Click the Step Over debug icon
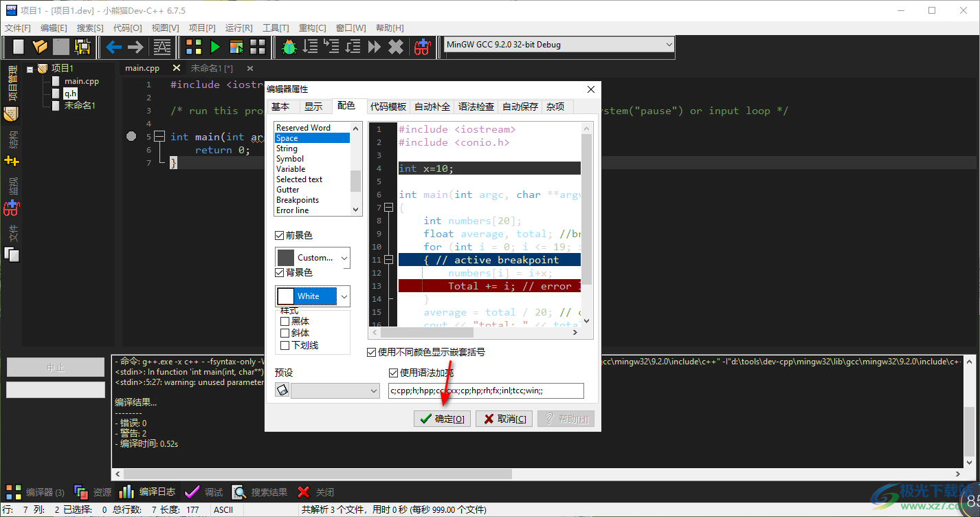Image resolution: width=980 pixels, height=517 pixels. (311, 47)
